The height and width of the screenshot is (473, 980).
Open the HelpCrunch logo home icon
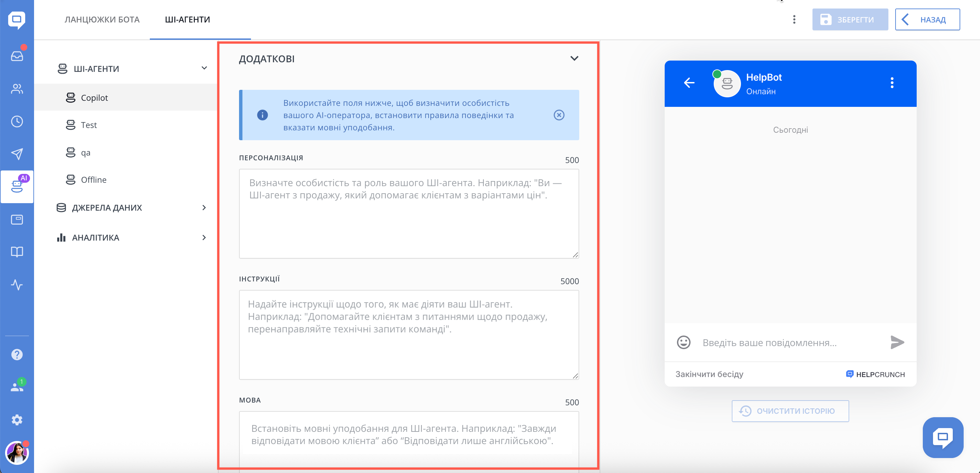(x=17, y=19)
